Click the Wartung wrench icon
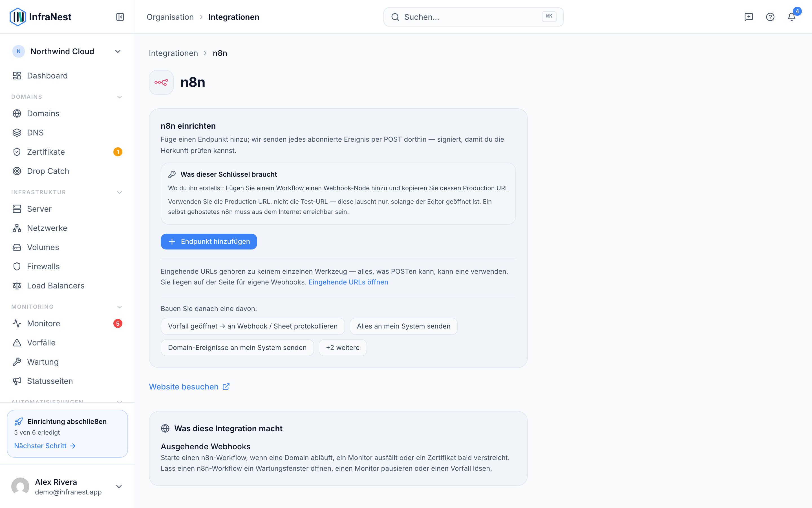 17,362
